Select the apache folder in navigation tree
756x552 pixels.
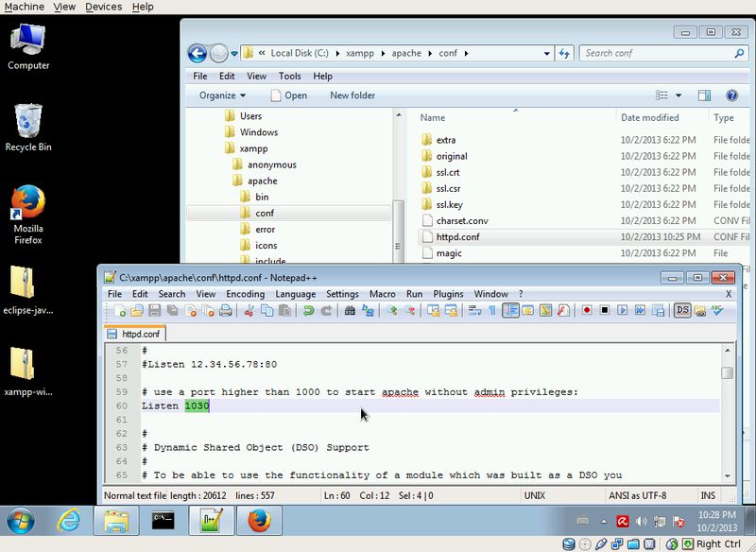click(262, 181)
